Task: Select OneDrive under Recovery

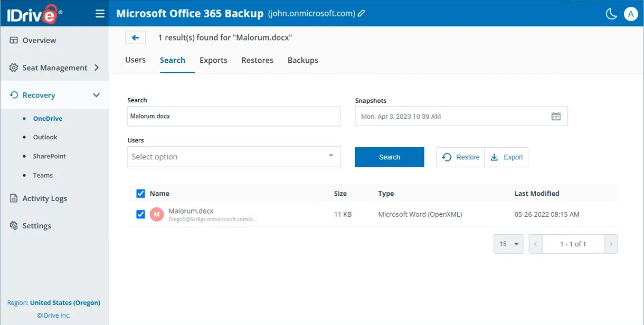Action: [x=48, y=119]
